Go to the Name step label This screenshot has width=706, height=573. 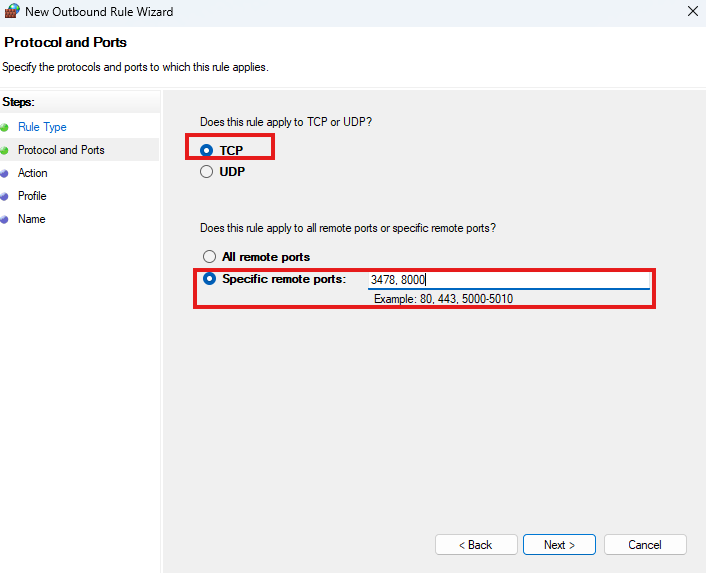pos(31,219)
